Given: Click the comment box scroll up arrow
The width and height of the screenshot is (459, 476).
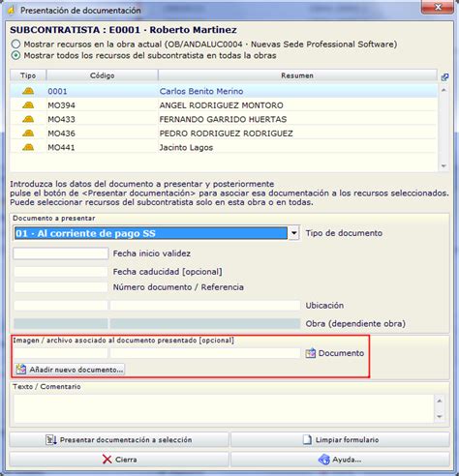Looking at the screenshot, I should pos(440,401).
